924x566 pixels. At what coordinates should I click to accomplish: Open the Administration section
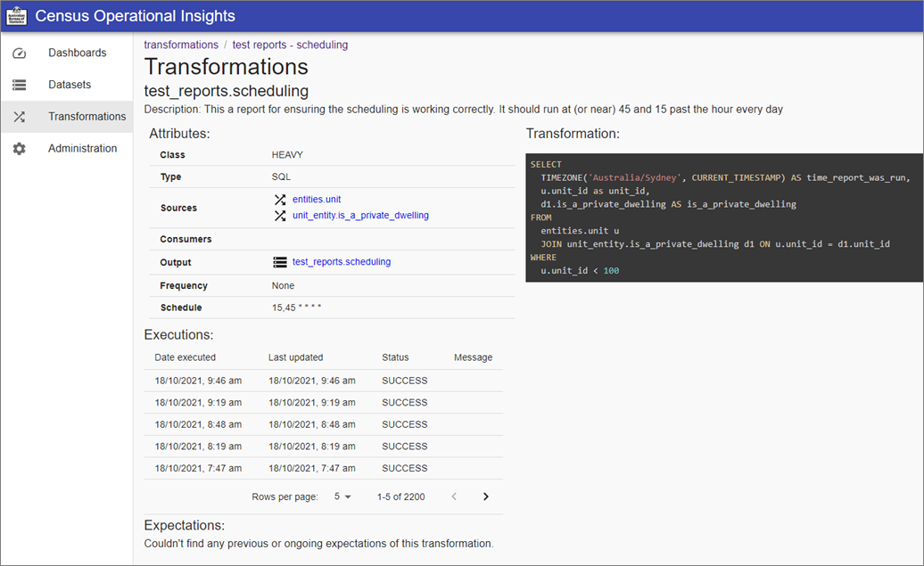coord(67,149)
